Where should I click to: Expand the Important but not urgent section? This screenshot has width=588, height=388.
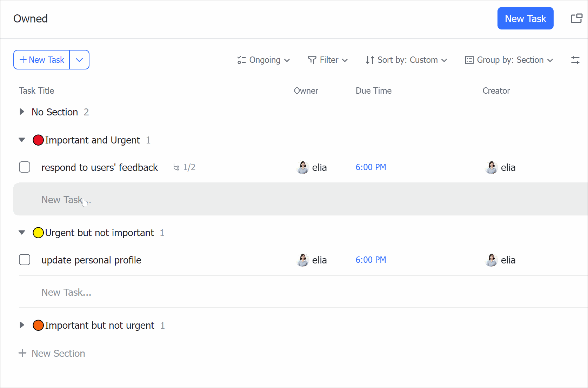click(x=22, y=325)
